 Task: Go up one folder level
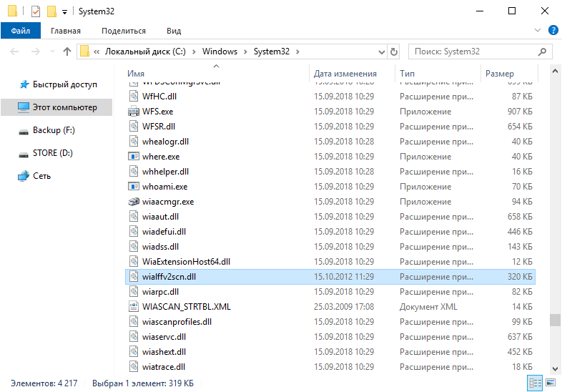[67, 52]
